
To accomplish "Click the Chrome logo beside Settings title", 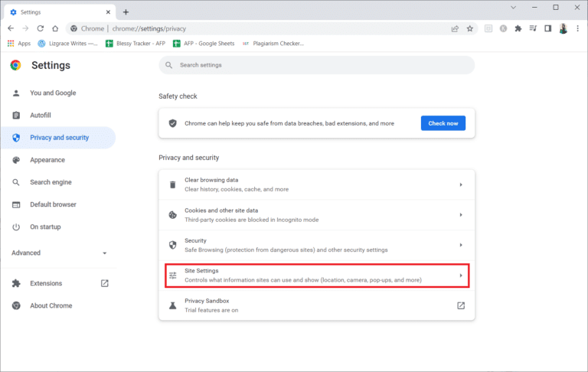I will (15, 65).
